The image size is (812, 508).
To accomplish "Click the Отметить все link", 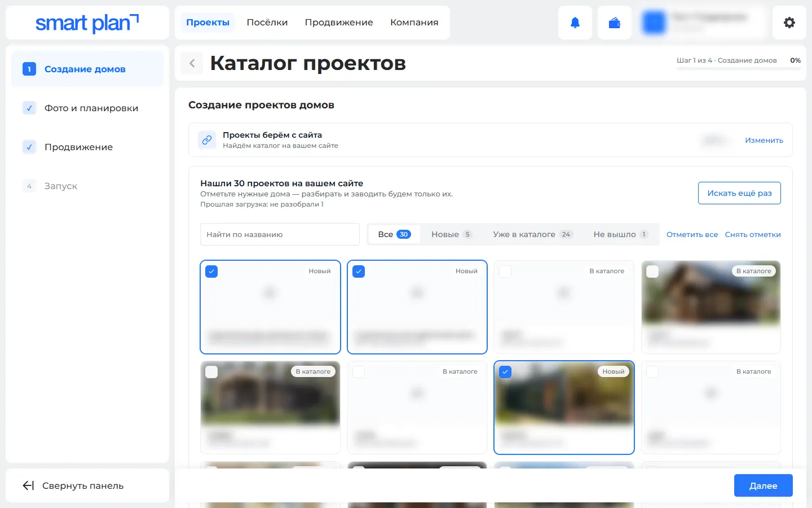I will (x=692, y=234).
